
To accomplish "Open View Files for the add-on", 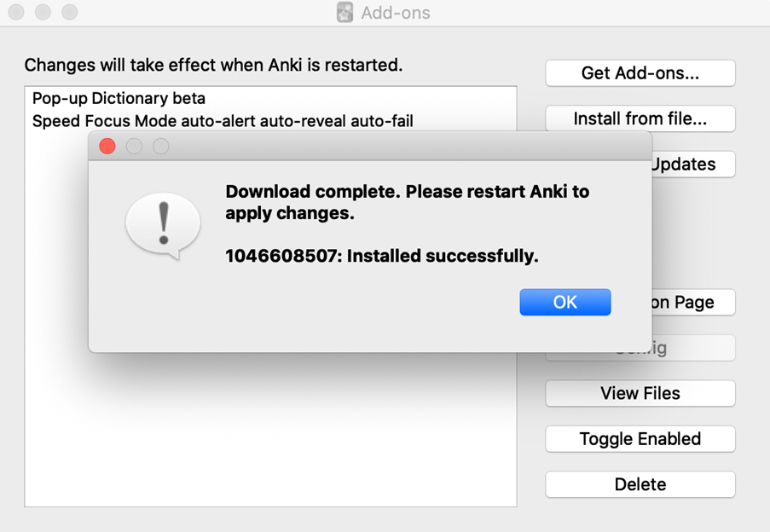I will [640, 393].
